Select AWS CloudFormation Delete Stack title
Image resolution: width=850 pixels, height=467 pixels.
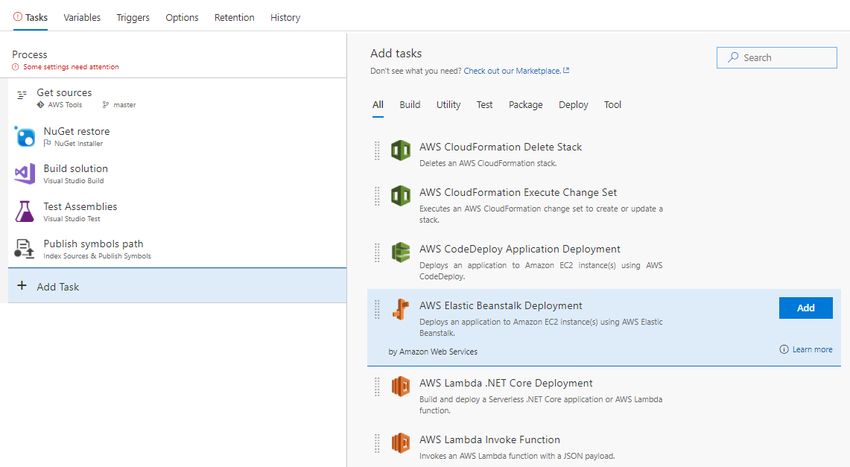[500, 147]
